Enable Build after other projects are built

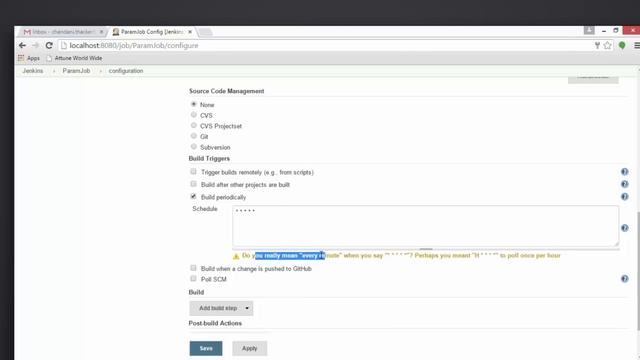pyautogui.click(x=193, y=184)
